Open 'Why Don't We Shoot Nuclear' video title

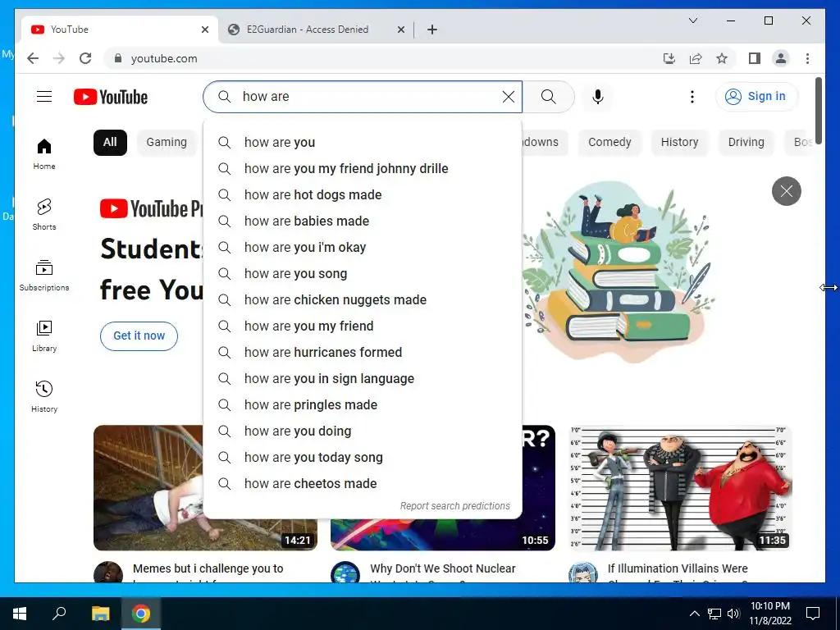click(442, 568)
